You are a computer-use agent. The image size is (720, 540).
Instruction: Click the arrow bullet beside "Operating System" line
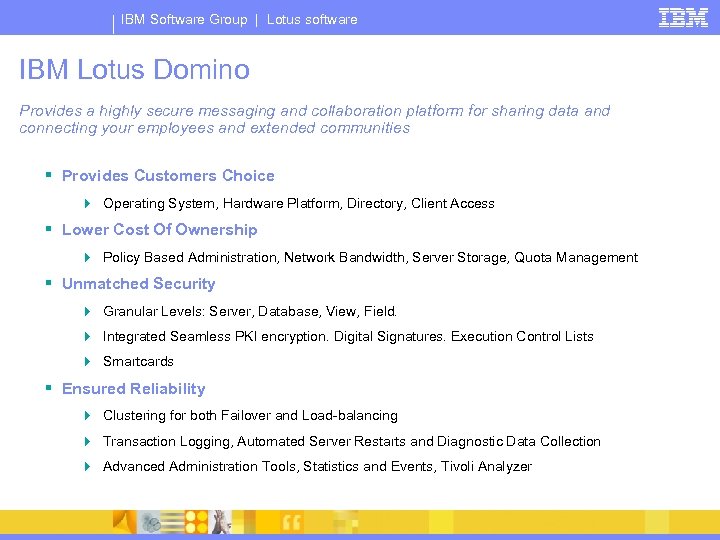[87, 203]
